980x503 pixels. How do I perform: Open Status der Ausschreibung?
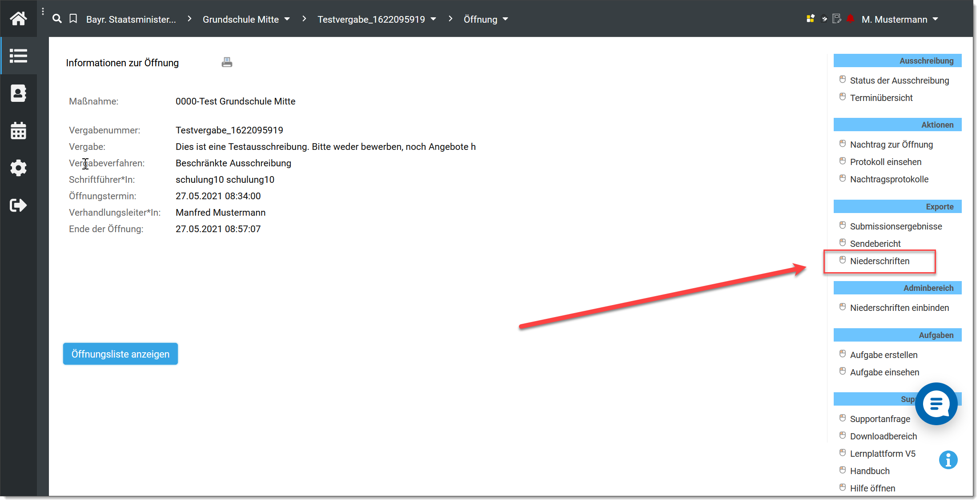coord(899,80)
